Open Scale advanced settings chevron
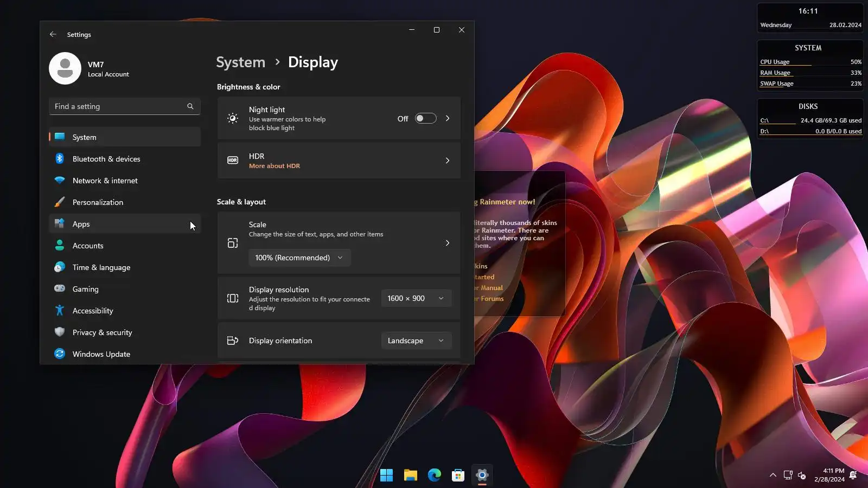Viewport: 868px width, 488px height. click(x=448, y=243)
